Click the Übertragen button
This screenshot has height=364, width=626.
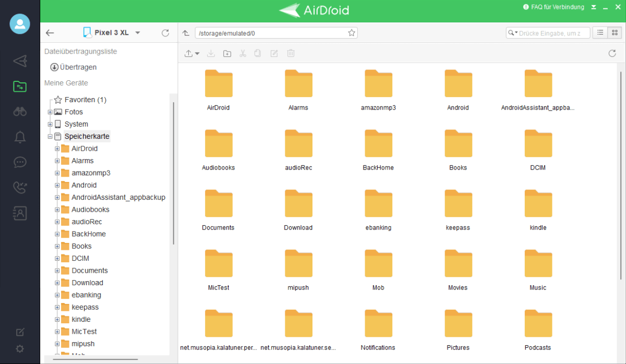pos(74,67)
